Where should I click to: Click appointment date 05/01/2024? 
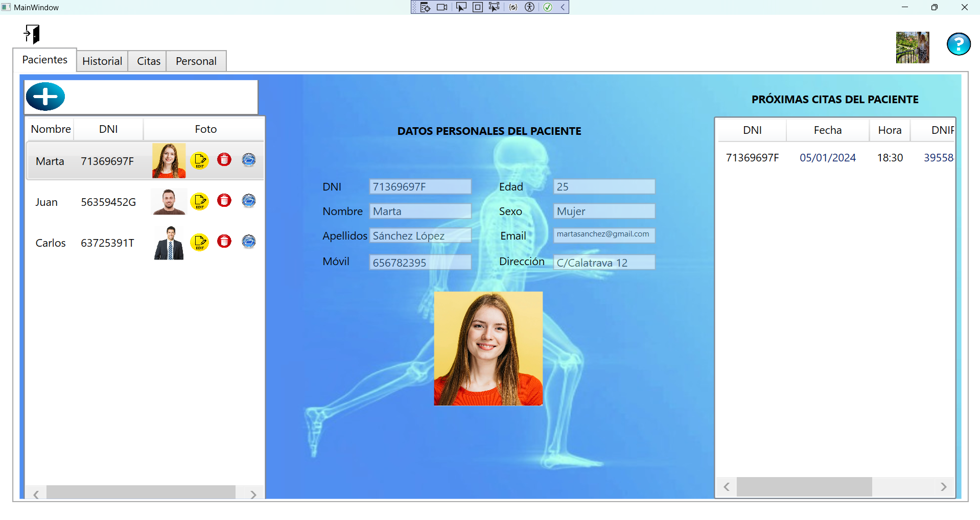828,158
